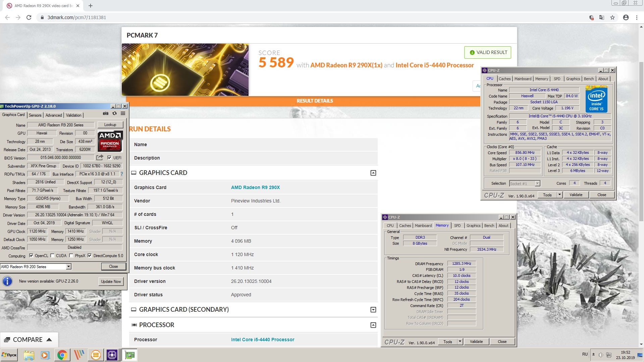The width and height of the screenshot is (644, 362).
Task: Click Close button in the GPU-Z window
Action: point(113,267)
